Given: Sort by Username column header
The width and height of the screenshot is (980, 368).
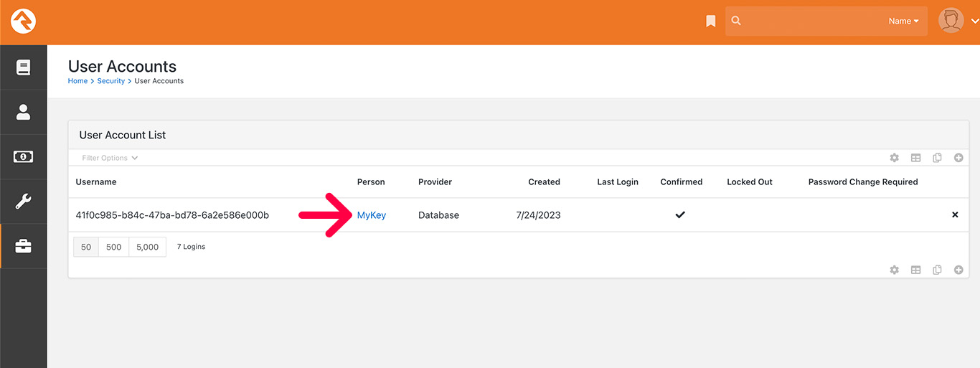Looking at the screenshot, I should click(96, 182).
